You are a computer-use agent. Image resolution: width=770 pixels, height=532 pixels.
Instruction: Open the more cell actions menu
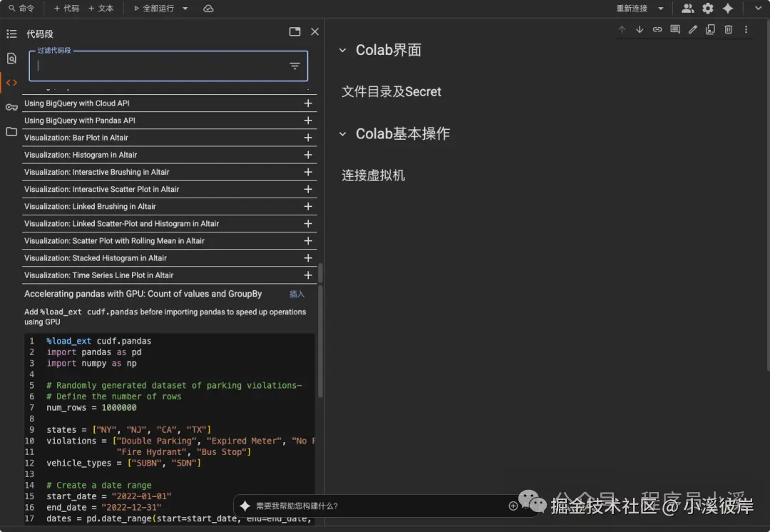[x=746, y=29]
